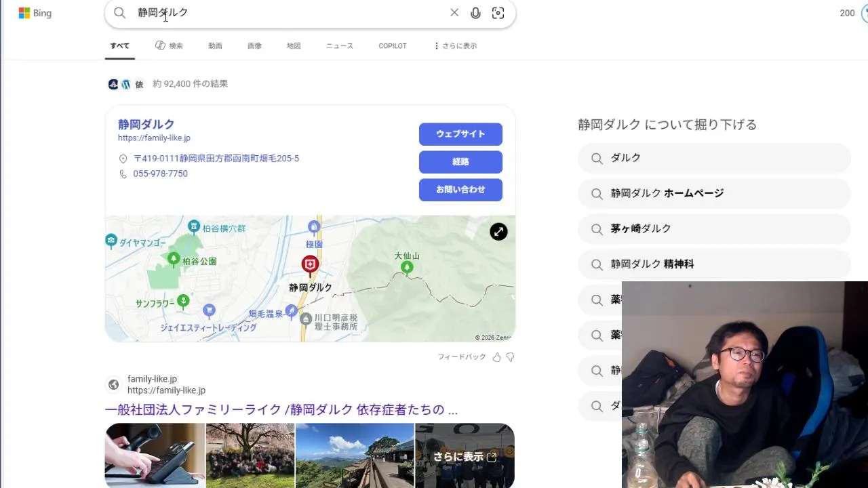Click the location pin icon beside address

coord(123,159)
